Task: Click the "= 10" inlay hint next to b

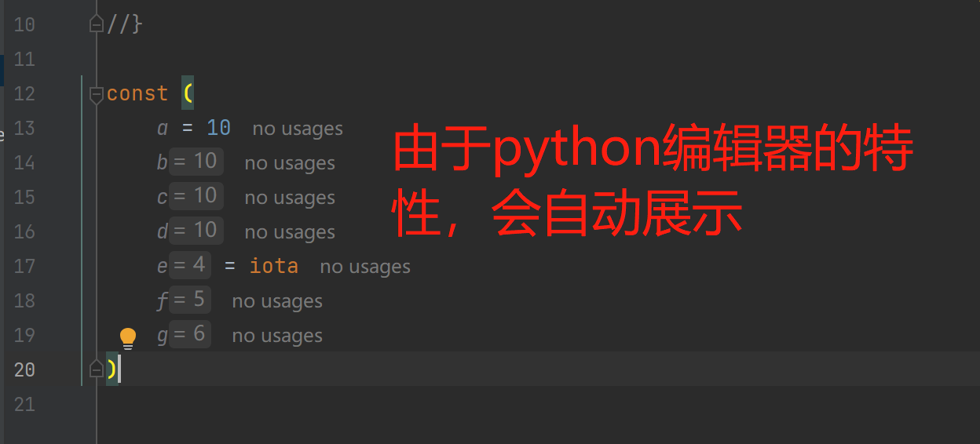Action: click(196, 162)
